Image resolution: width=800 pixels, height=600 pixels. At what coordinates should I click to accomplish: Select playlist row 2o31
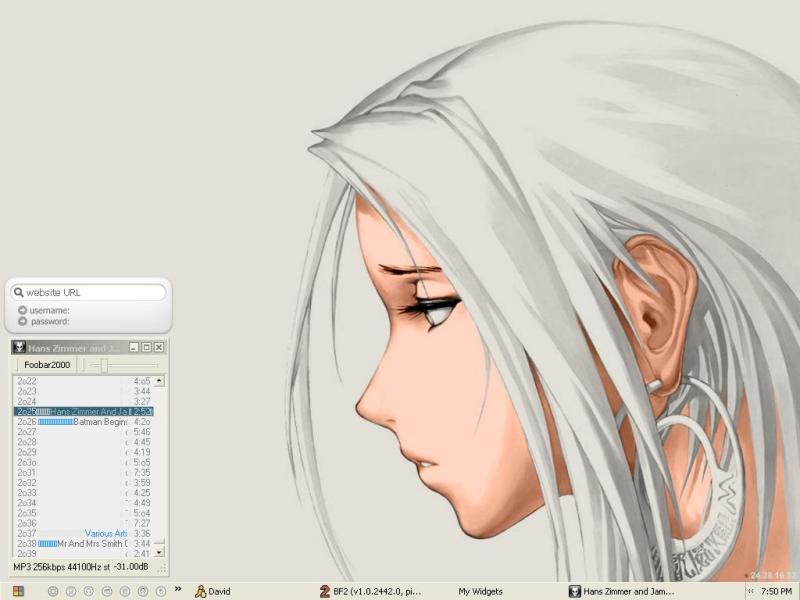pos(84,472)
